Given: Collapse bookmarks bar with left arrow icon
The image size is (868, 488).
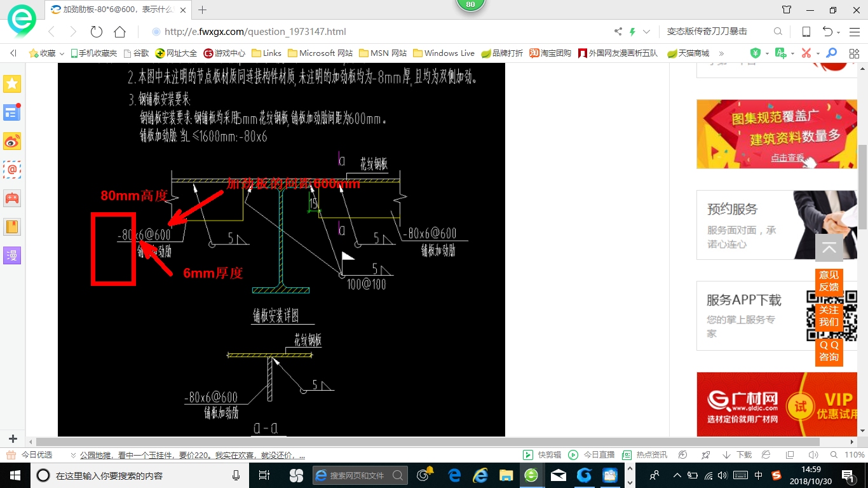Looking at the screenshot, I should pos(13,53).
